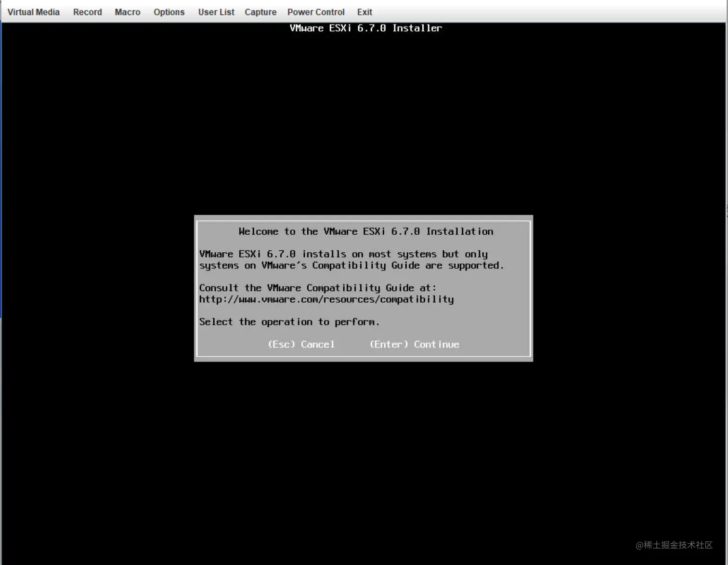
Task: Click Exit in the menu bar
Action: point(364,12)
